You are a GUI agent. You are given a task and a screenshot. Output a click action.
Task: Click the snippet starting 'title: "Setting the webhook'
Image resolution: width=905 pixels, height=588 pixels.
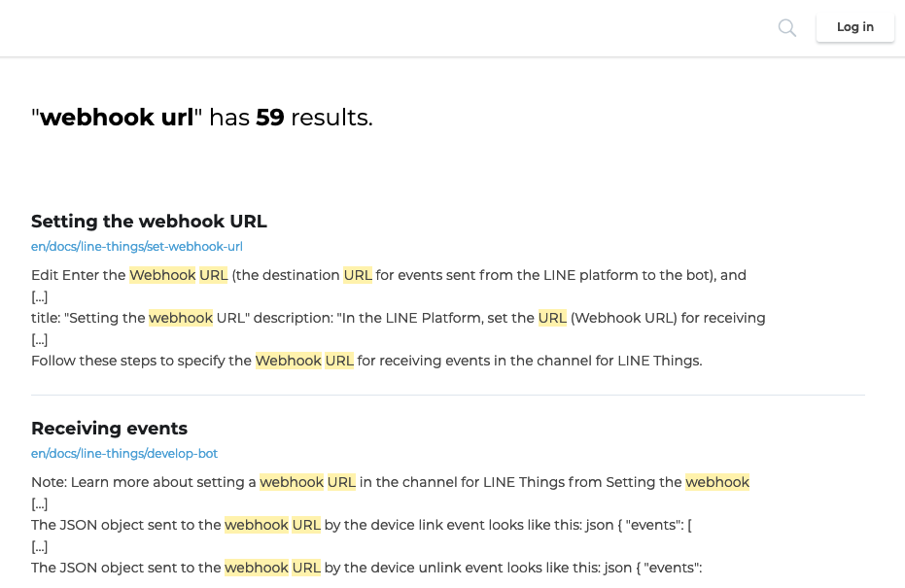(398, 318)
